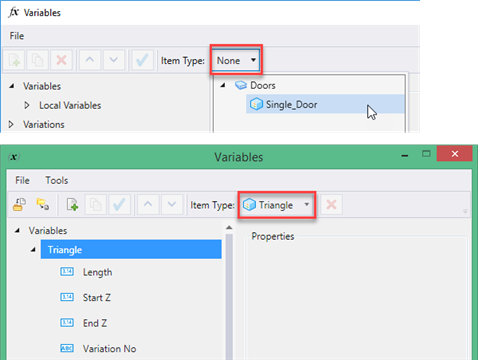Screen dimensions: 478x360
Task: Click the apply checkmark in the lower toolbar
Action: (x=119, y=204)
